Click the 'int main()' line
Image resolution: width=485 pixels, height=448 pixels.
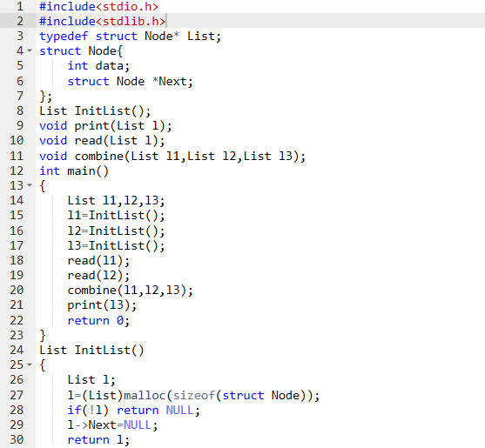[74, 171]
